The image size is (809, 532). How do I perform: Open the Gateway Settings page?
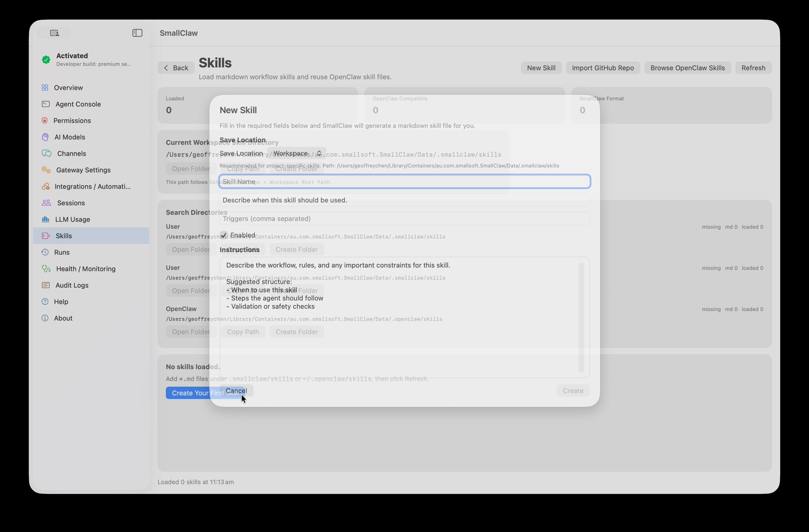point(91,170)
